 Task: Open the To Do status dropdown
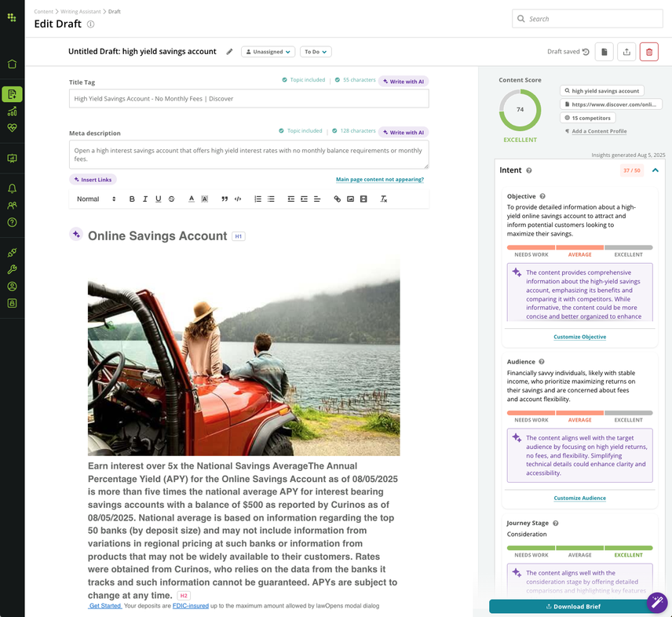point(316,52)
